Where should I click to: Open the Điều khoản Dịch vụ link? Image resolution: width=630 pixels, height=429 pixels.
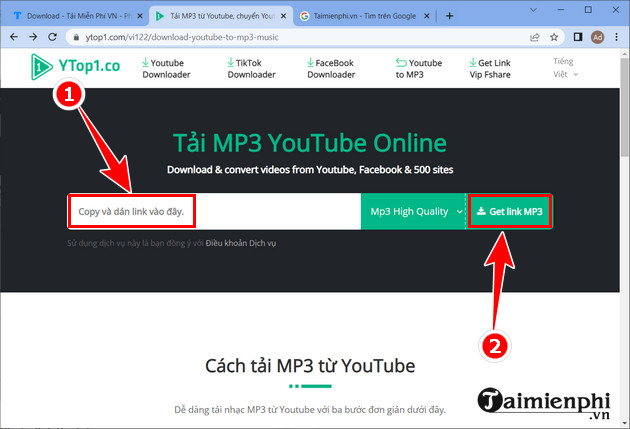(241, 243)
